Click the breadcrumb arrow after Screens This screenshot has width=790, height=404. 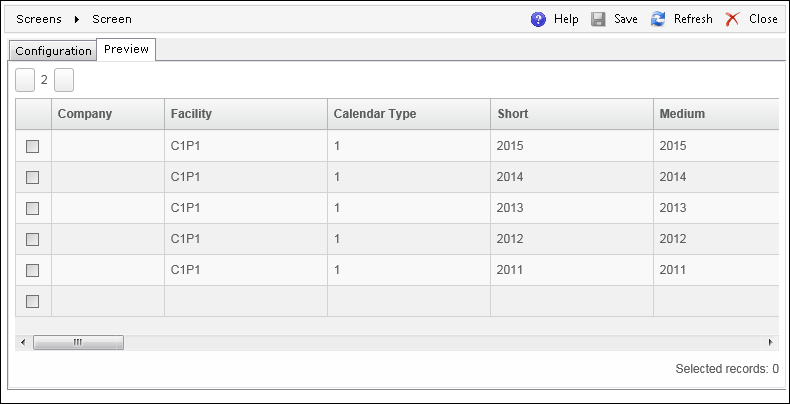pos(77,20)
